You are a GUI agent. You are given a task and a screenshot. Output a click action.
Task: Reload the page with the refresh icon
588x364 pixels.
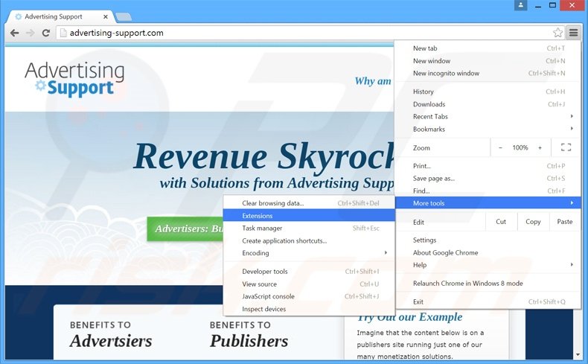click(45, 33)
